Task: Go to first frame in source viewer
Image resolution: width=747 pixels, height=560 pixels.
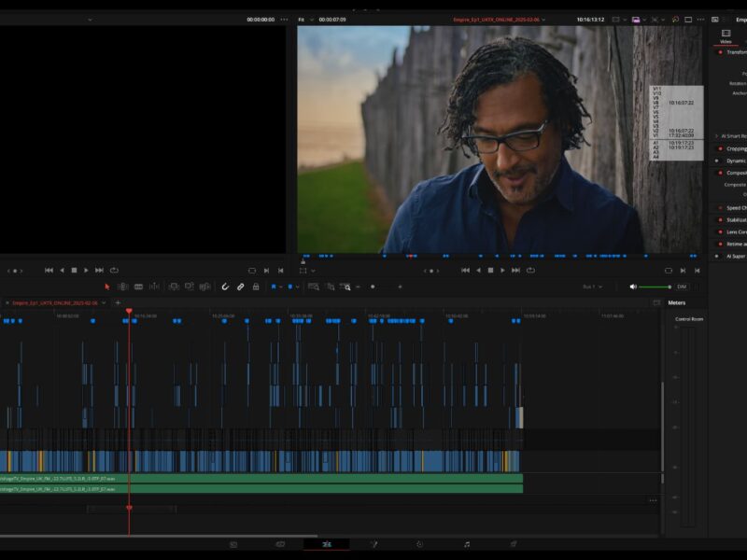Action: [49, 270]
